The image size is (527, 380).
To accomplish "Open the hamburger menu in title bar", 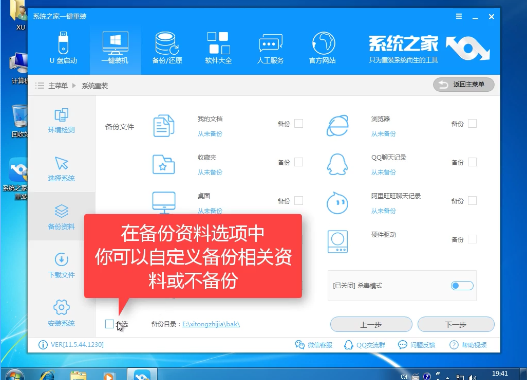I will pyautogui.click(x=459, y=16).
